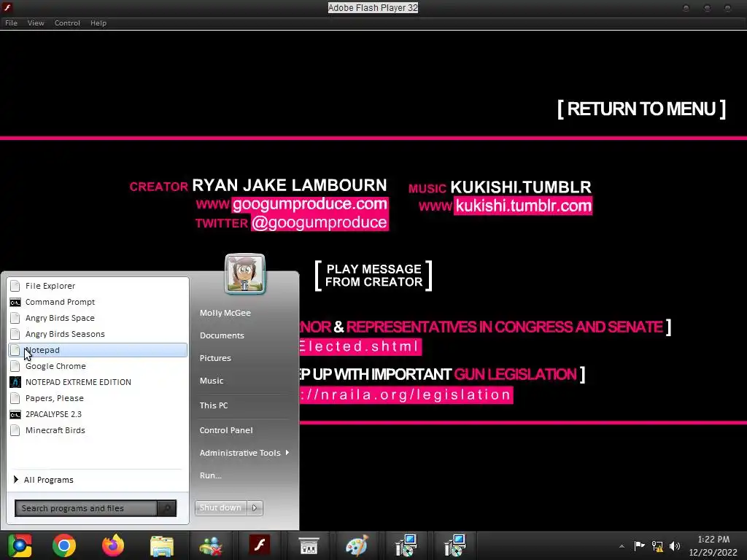Open the Help menu
This screenshot has height=560, width=747.
pyautogui.click(x=98, y=23)
